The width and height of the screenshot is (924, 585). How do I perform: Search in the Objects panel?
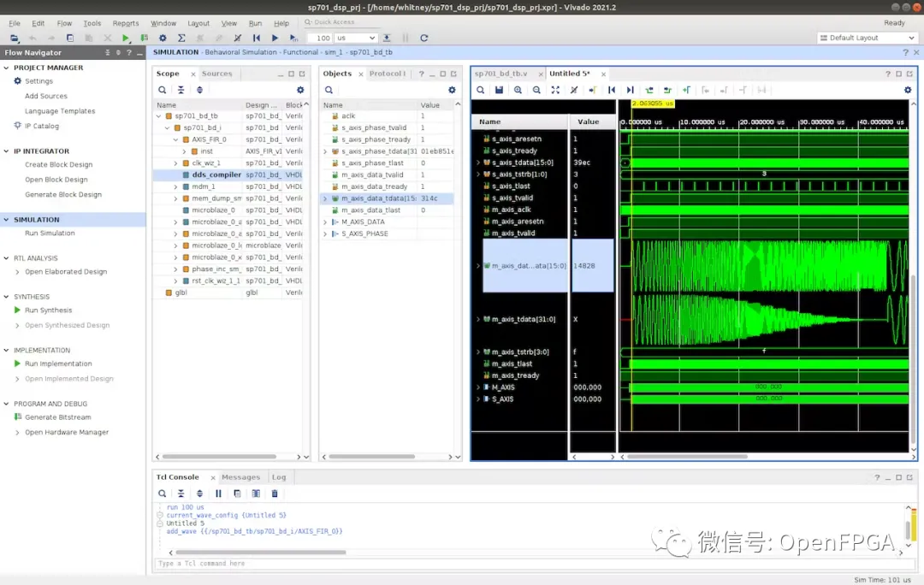329,90
